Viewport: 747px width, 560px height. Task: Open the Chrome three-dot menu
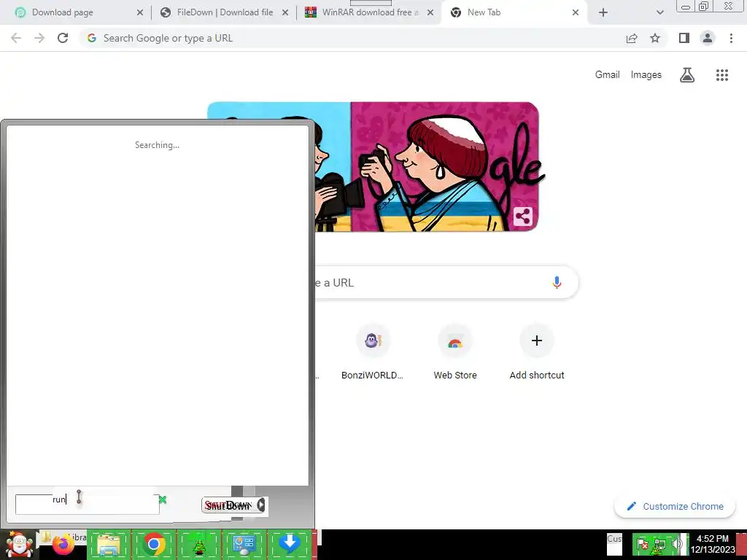[731, 38]
